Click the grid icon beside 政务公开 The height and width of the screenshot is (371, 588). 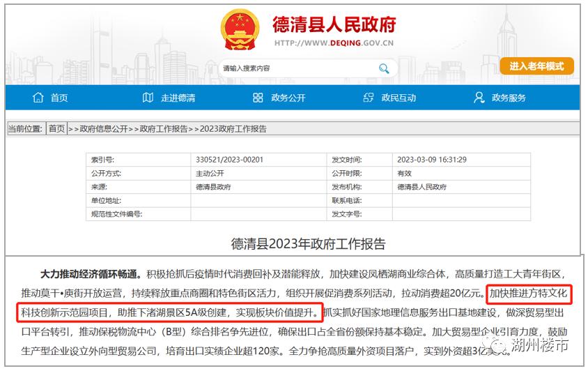[x=258, y=98]
